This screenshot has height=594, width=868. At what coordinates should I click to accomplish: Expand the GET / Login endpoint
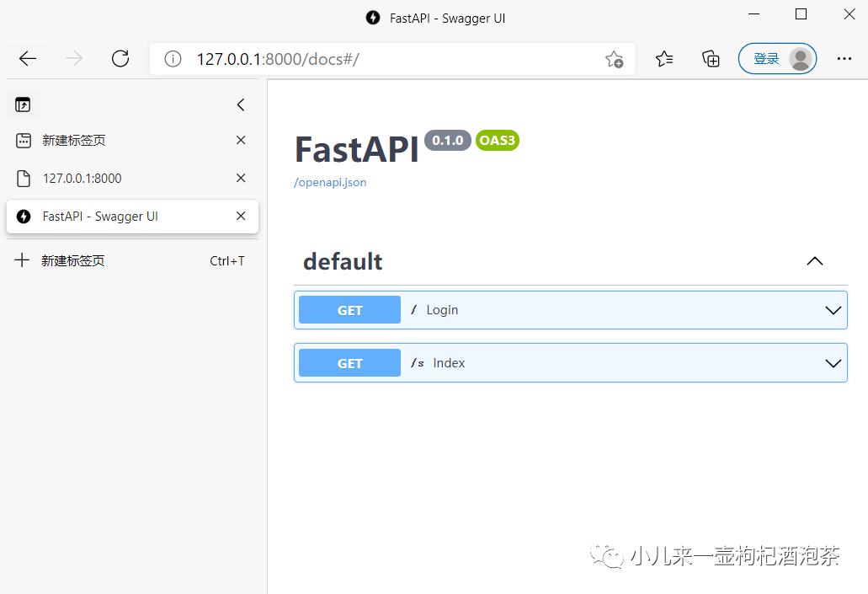[x=833, y=310]
